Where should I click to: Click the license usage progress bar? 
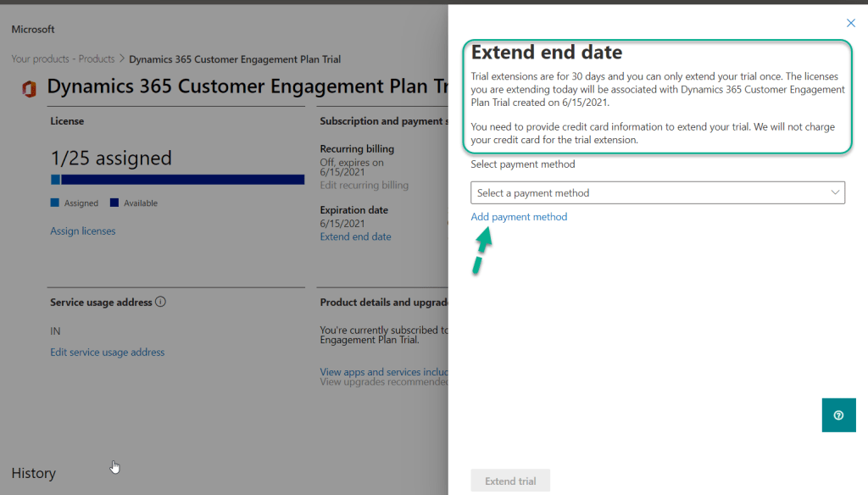178,180
